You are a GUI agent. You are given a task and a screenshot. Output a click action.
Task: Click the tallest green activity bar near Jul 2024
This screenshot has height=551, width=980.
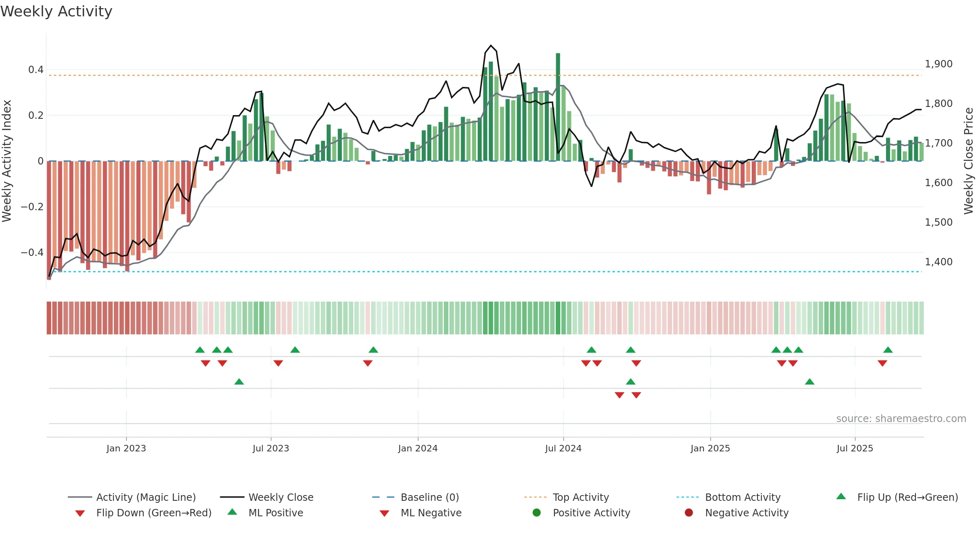[558, 107]
